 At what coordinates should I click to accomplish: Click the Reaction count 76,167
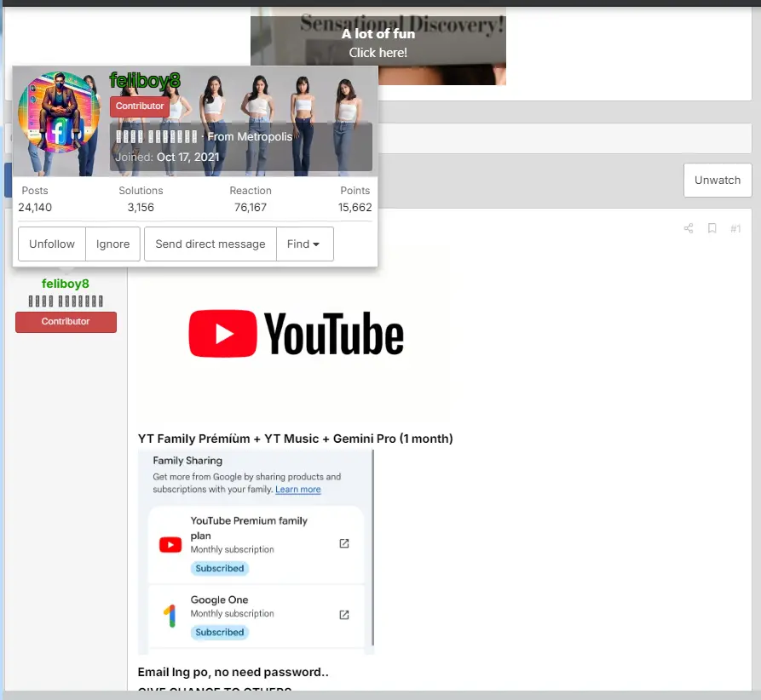coord(251,208)
